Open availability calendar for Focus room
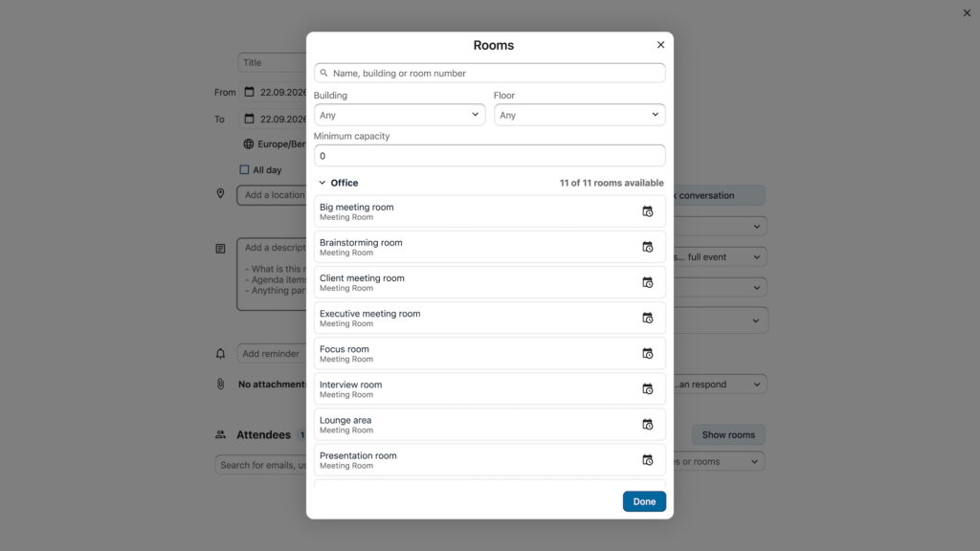The height and width of the screenshot is (551, 980). [648, 354]
